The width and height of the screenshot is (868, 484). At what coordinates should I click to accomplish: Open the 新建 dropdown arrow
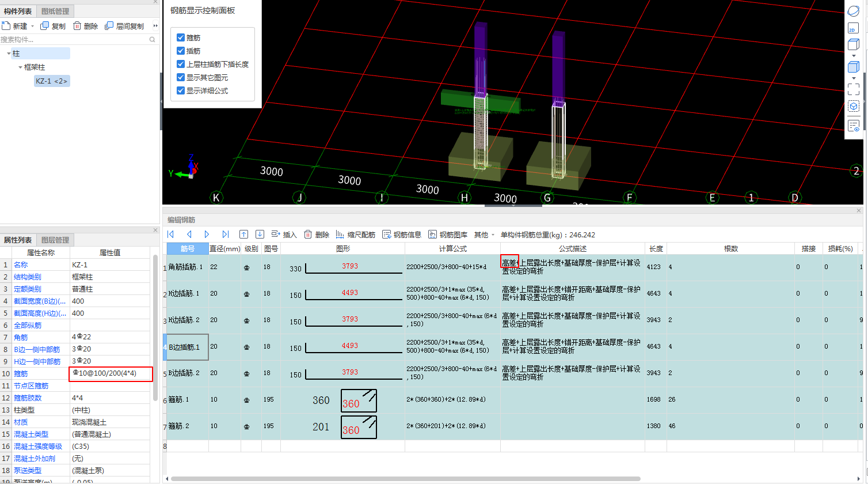(x=32, y=26)
